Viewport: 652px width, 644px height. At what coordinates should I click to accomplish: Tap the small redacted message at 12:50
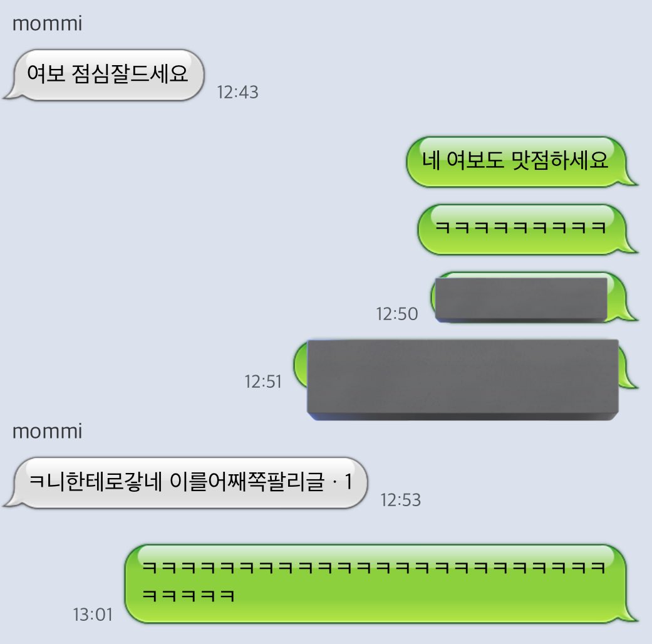521,299
